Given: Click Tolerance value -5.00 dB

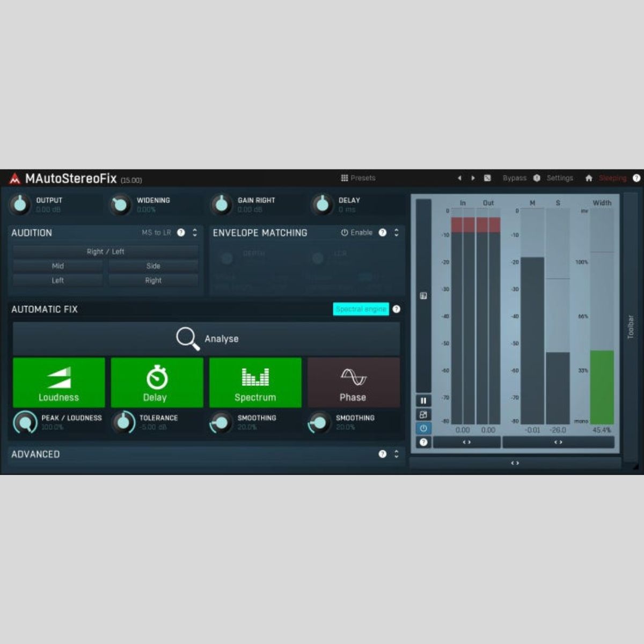Looking at the screenshot, I should [153, 427].
